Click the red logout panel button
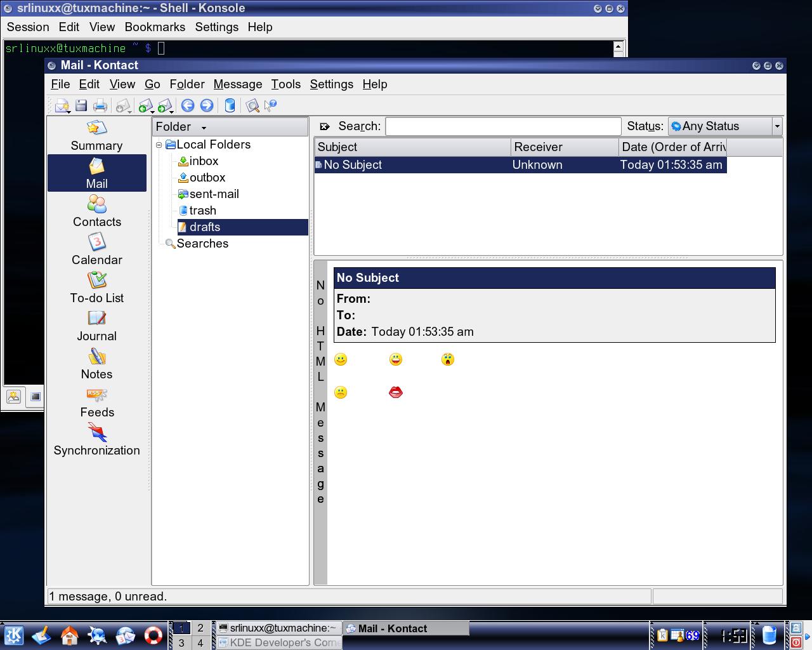The height and width of the screenshot is (650, 812). (x=796, y=642)
